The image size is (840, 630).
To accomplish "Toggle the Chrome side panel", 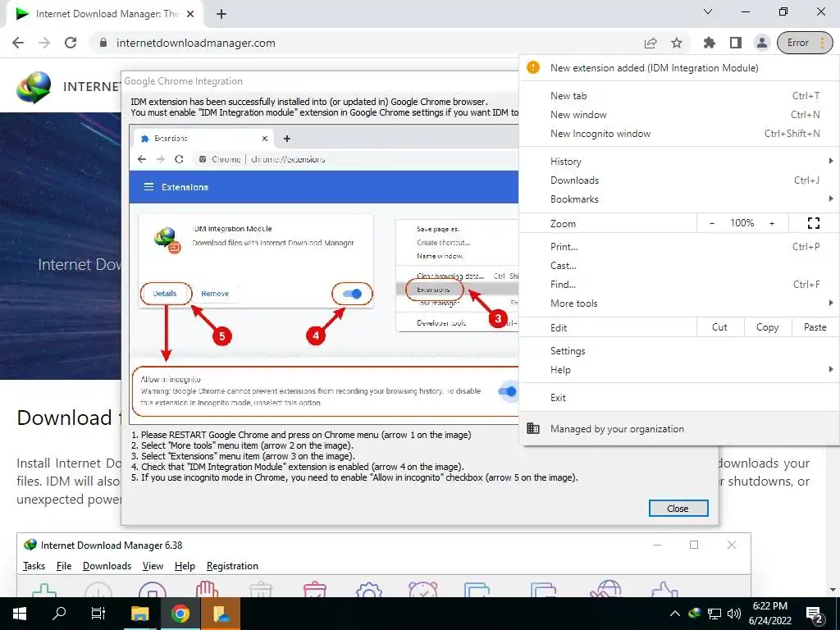I will click(x=736, y=43).
